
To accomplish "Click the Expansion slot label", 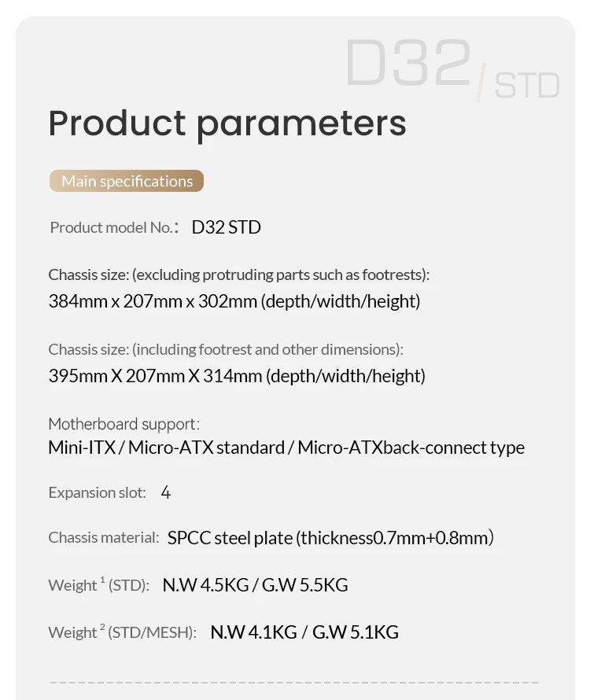I will coord(98,492).
